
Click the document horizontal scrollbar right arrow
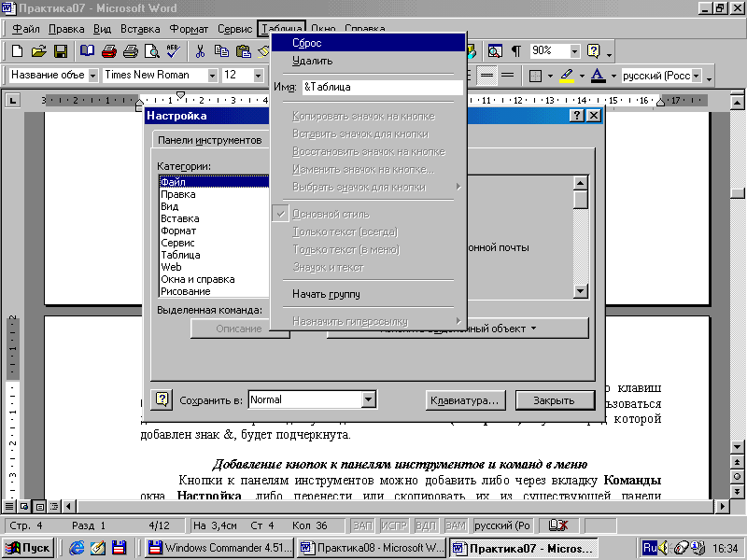pyautogui.click(x=723, y=506)
